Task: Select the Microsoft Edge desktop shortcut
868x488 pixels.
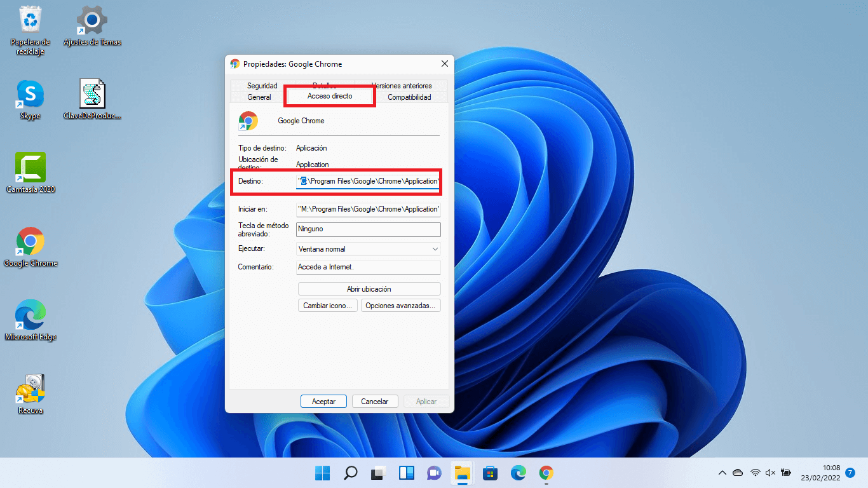Action: coord(30,321)
